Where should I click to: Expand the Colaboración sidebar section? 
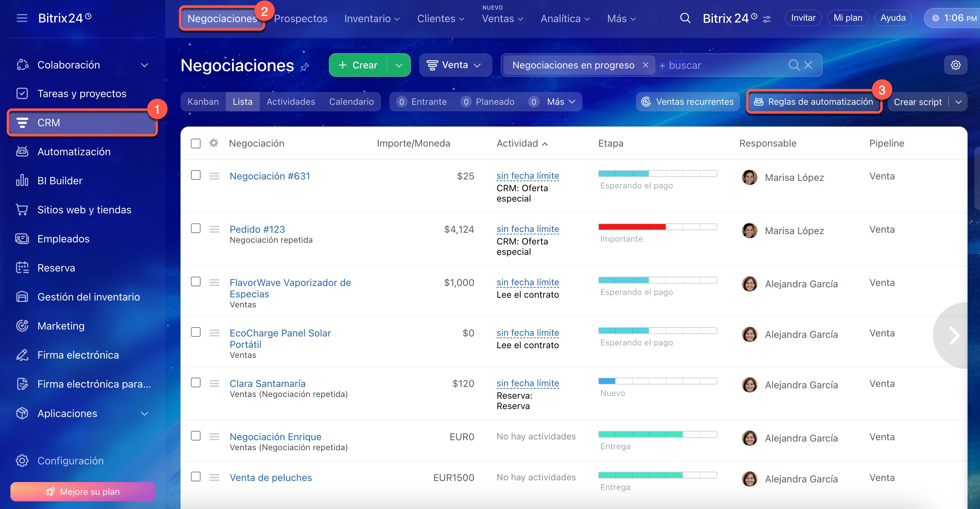coord(144,65)
